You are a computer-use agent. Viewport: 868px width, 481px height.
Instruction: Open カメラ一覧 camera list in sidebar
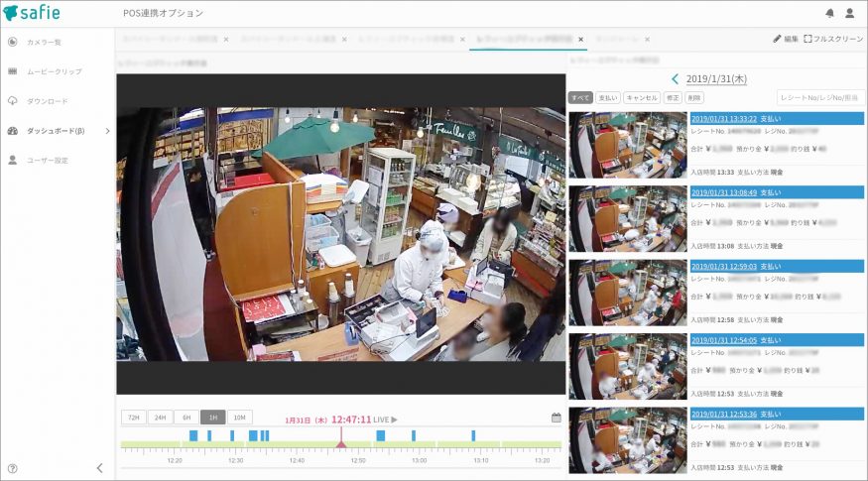pos(44,42)
